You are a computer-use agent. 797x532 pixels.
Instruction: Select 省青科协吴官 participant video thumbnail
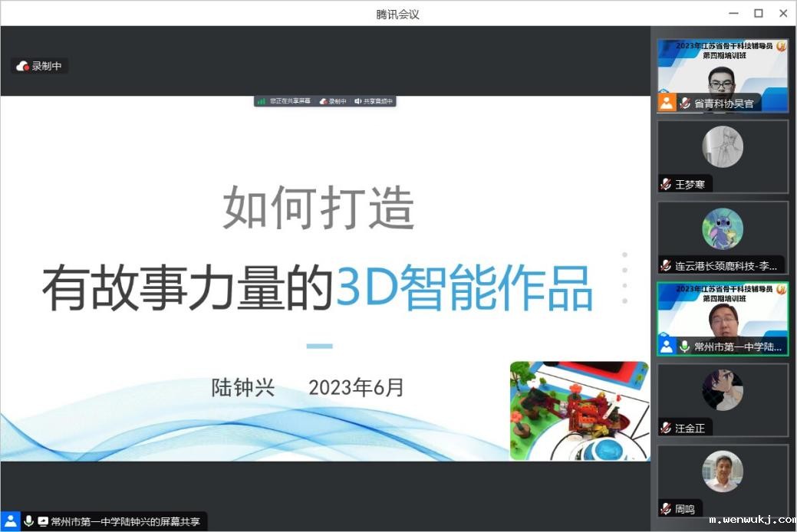pyautogui.click(x=722, y=75)
